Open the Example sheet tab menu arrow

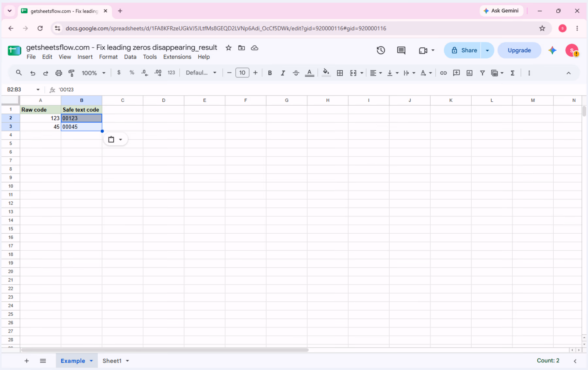(x=91, y=361)
